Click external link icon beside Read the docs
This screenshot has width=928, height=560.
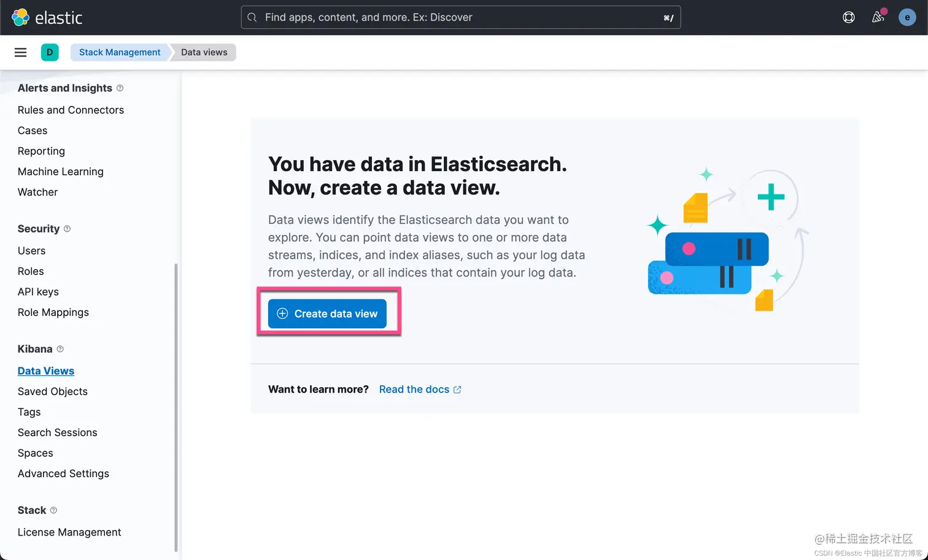457,389
